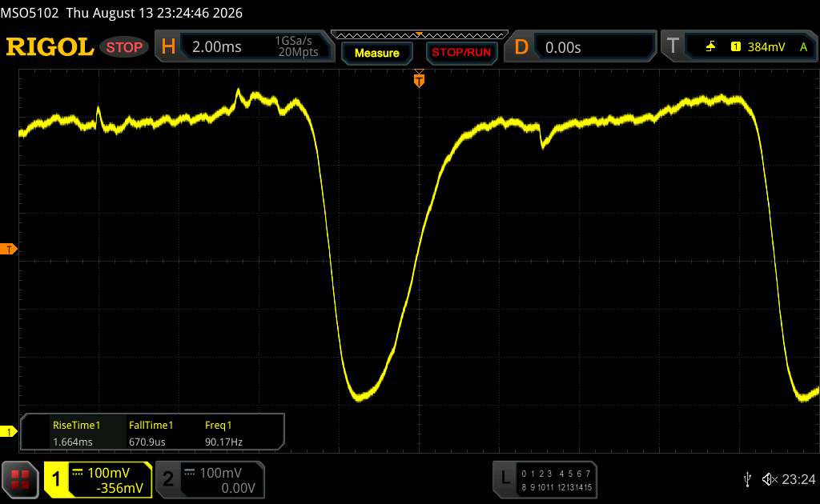Open the trigger T settings icon
The image size is (820, 504).
[673, 46]
